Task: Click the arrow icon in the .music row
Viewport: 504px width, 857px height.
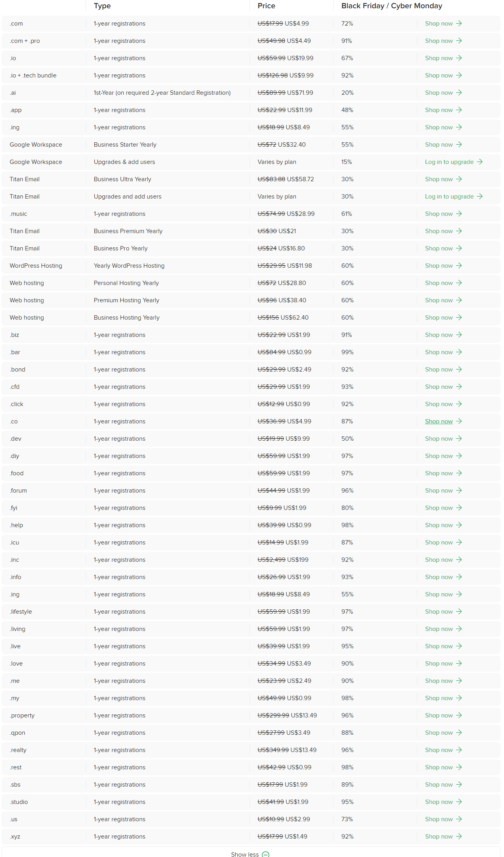Action: click(459, 214)
